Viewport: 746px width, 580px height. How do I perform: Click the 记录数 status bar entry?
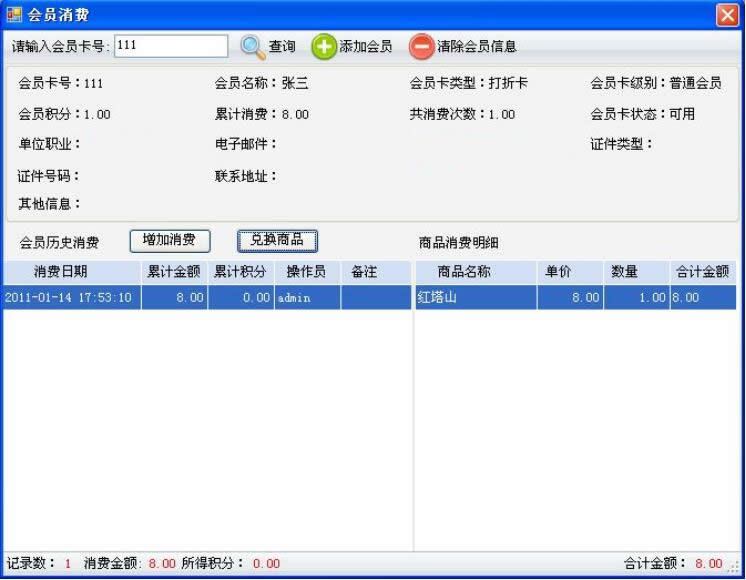39,564
